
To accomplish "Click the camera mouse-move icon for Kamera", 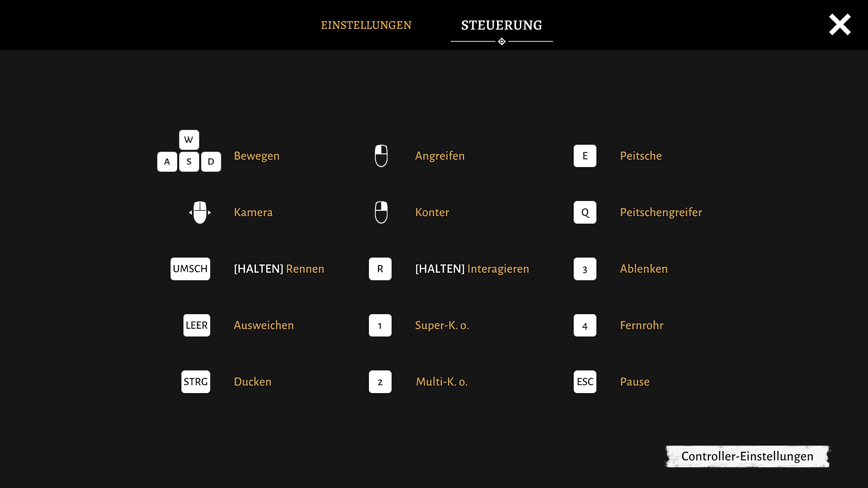I will pyautogui.click(x=200, y=212).
